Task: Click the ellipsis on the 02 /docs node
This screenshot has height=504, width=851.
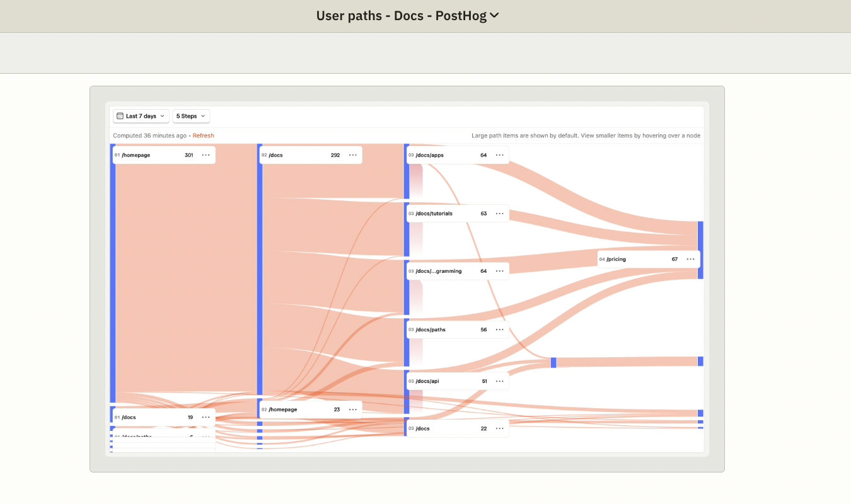Action: (352, 154)
